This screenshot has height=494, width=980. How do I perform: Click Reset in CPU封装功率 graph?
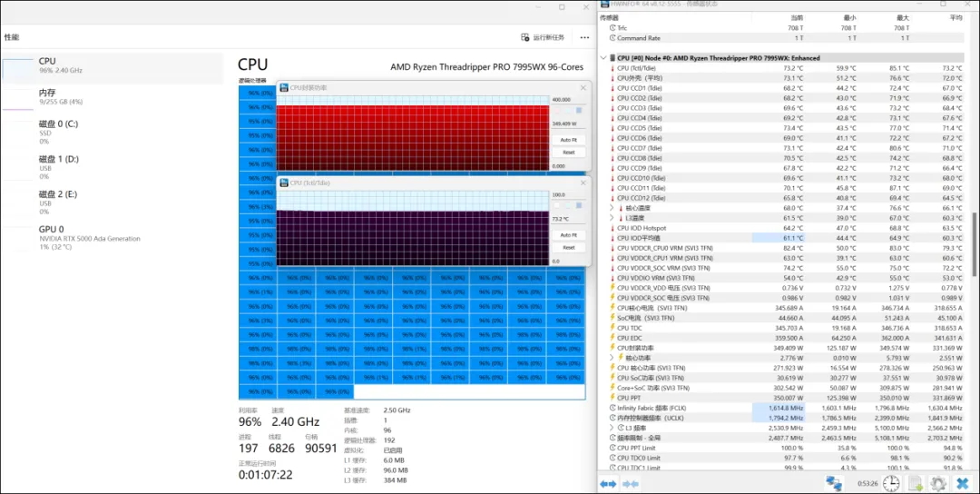pyautogui.click(x=568, y=153)
